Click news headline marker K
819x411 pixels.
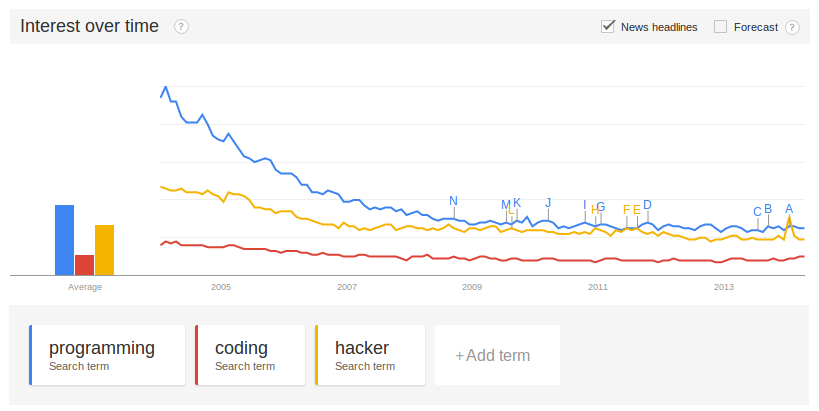pos(517,203)
